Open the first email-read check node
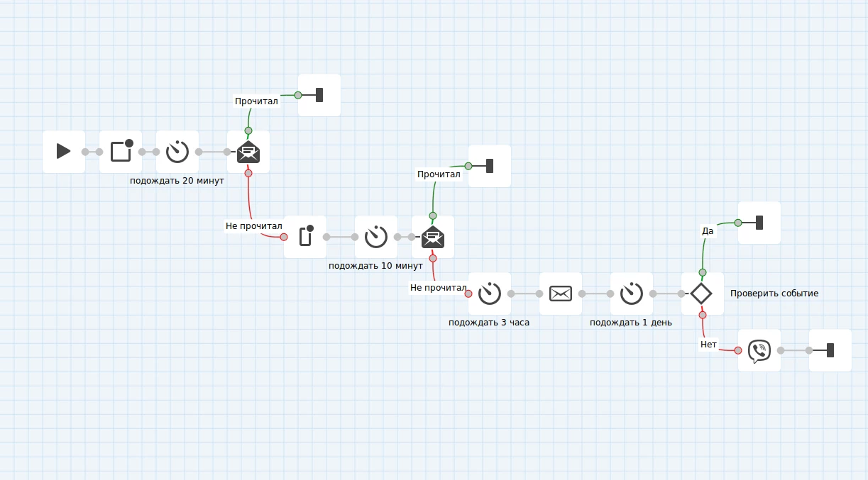 [x=248, y=151]
